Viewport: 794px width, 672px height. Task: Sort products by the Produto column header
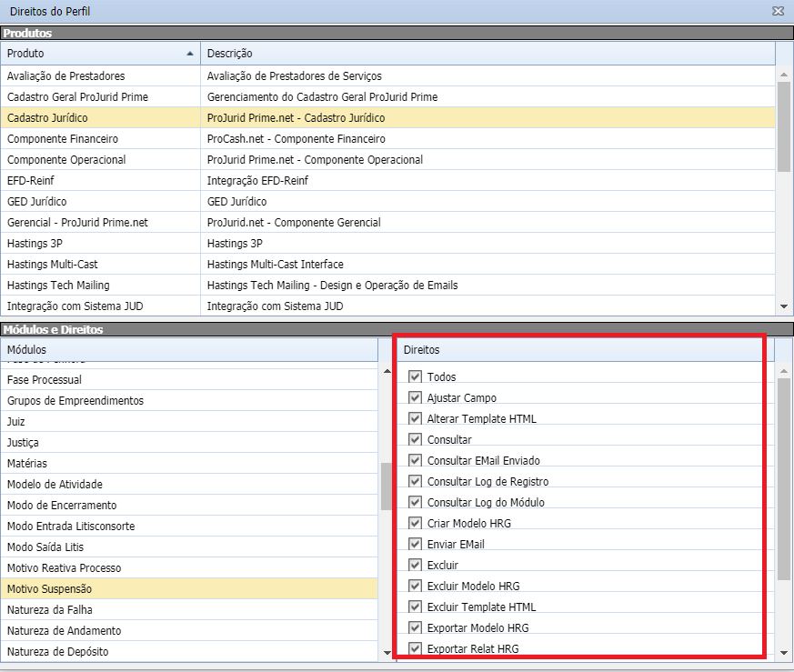(x=100, y=53)
